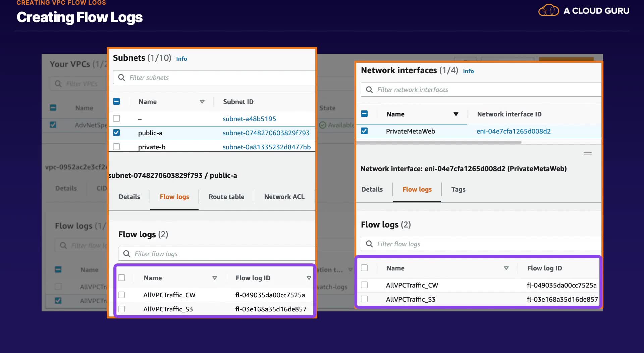Open Details tab in Network interfaces panel
The width and height of the screenshot is (644, 353).
tap(372, 189)
